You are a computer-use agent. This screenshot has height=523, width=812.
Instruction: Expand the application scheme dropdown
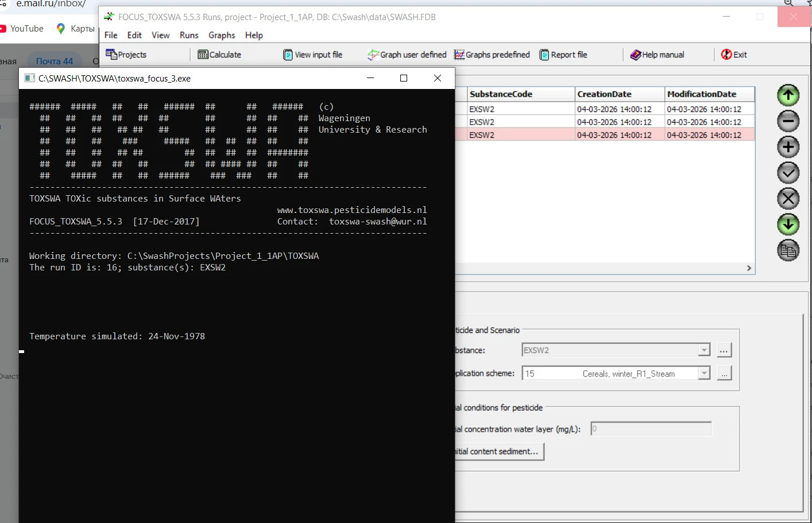703,374
